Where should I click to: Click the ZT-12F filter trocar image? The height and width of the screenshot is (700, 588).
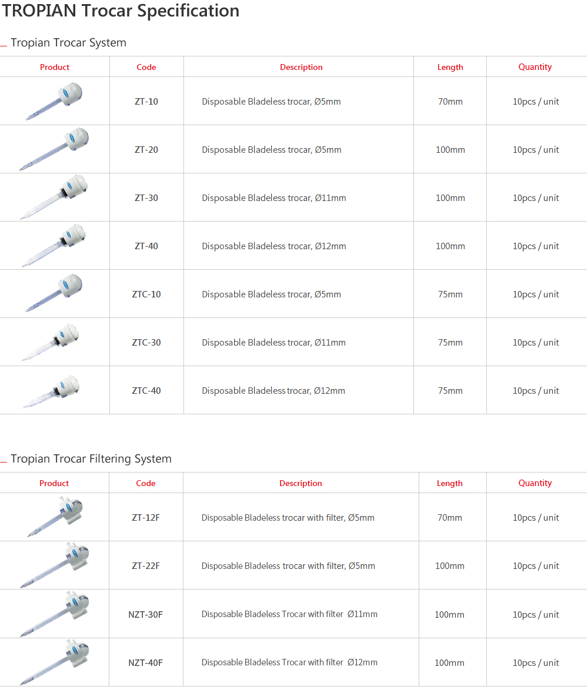(x=55, y=517)
